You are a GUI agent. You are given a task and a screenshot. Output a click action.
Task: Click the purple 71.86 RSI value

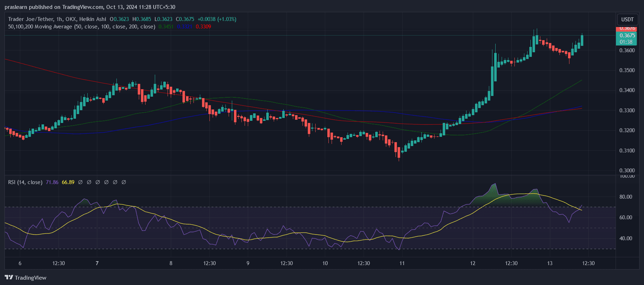click(52, 182)
